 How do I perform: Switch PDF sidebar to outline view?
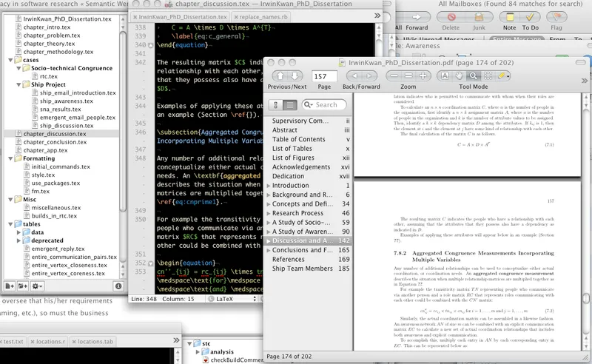(290, 105)
